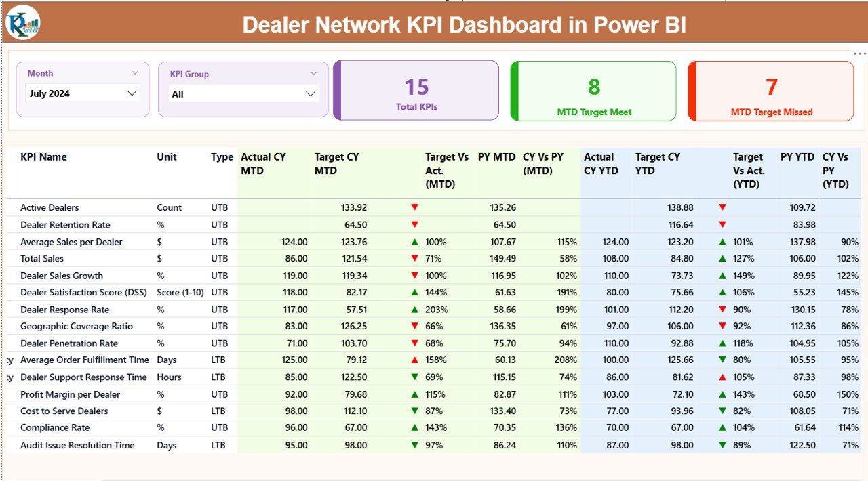Image resolution: width=868 pixels, height=481 pixels.
Task: Click the green triangle beside Compliance Rate YTD
Action: [721, 427]
